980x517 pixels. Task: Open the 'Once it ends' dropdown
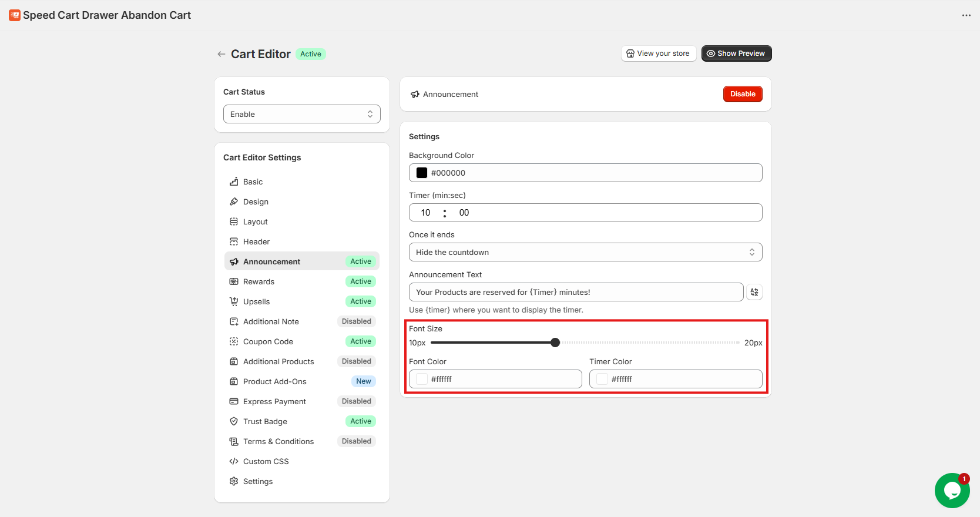point(585,252)
